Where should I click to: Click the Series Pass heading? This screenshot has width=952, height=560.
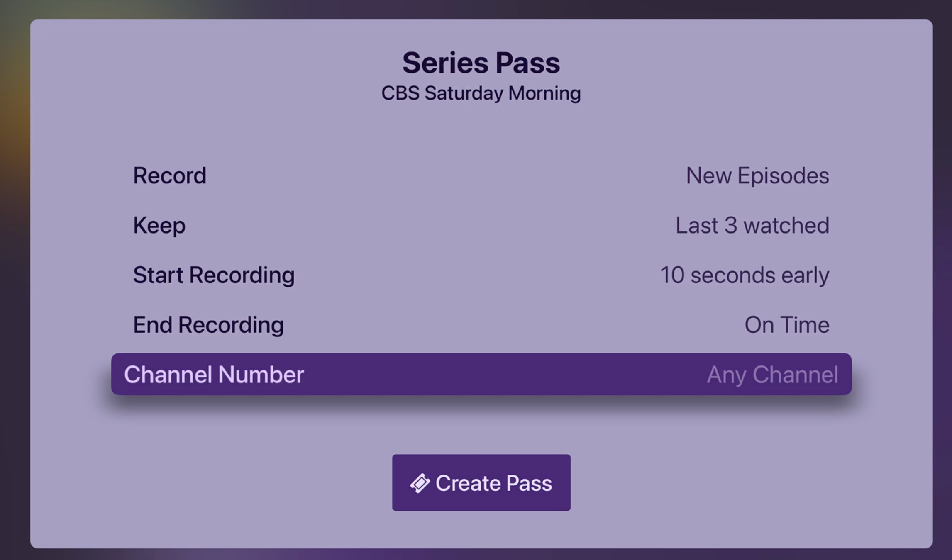pos(481,63)
